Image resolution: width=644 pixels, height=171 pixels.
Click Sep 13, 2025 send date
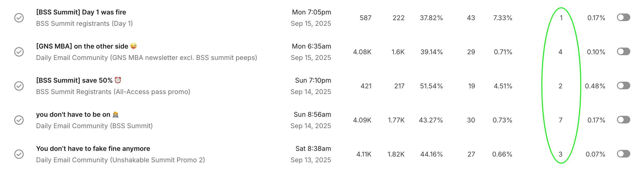pos(311,160)
